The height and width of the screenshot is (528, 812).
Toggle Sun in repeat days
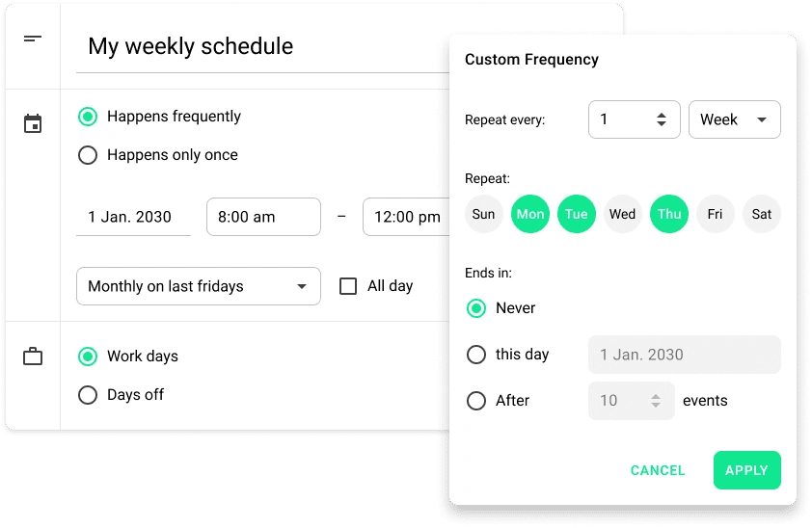tap(484, 214)
